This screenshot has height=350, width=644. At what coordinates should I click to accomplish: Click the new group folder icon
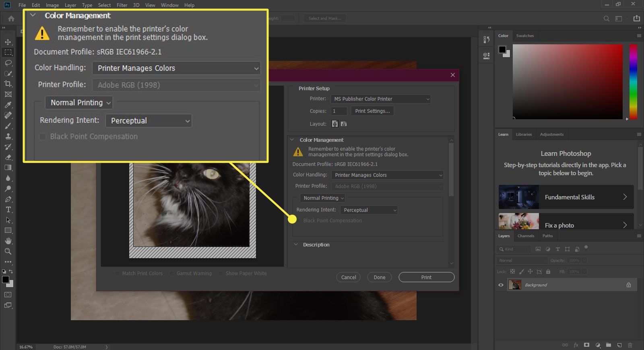point(609,345)
